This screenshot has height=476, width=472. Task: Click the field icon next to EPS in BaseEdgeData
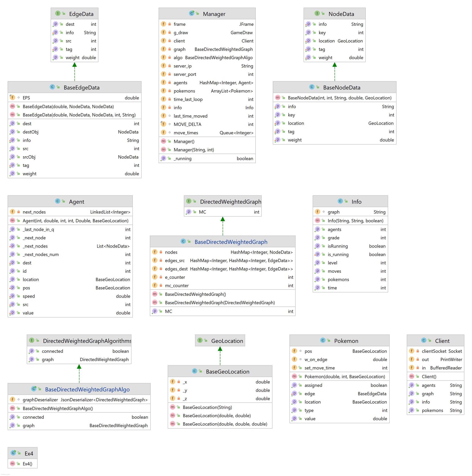pyautogui.click(x=13, y=97)
